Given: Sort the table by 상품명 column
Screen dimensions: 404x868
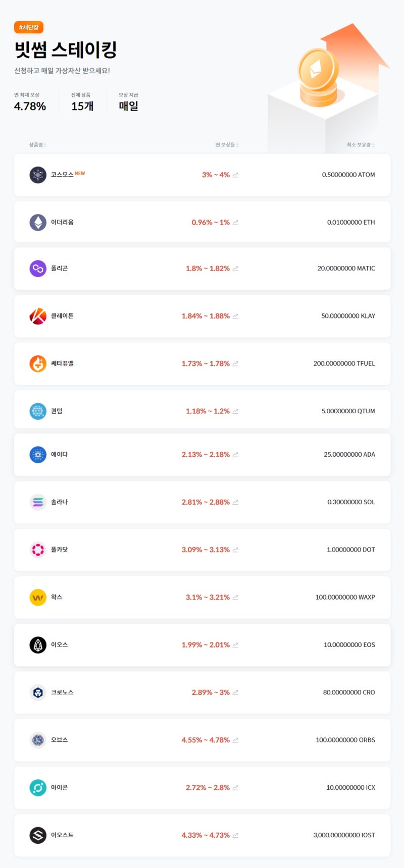Looking at the screenshot, I should point(36,144).
